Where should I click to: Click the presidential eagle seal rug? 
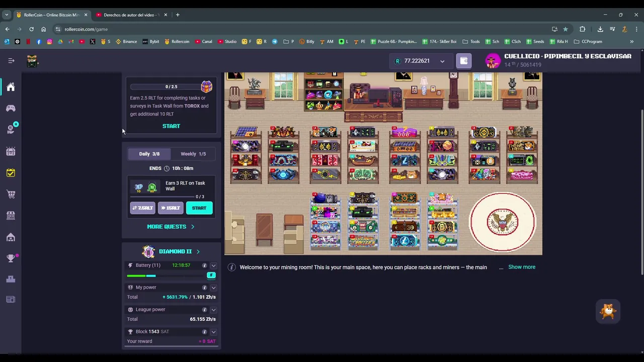tap(503, 222)
